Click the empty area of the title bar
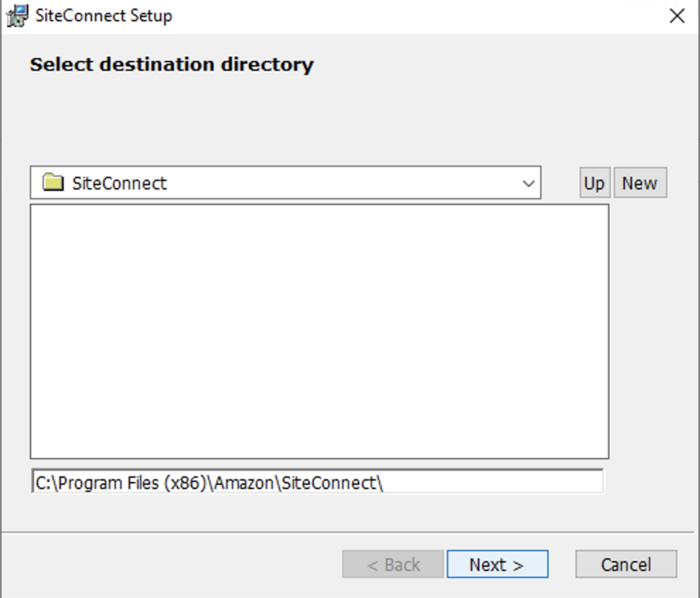700x598 pixels. (x=400, y=16)
